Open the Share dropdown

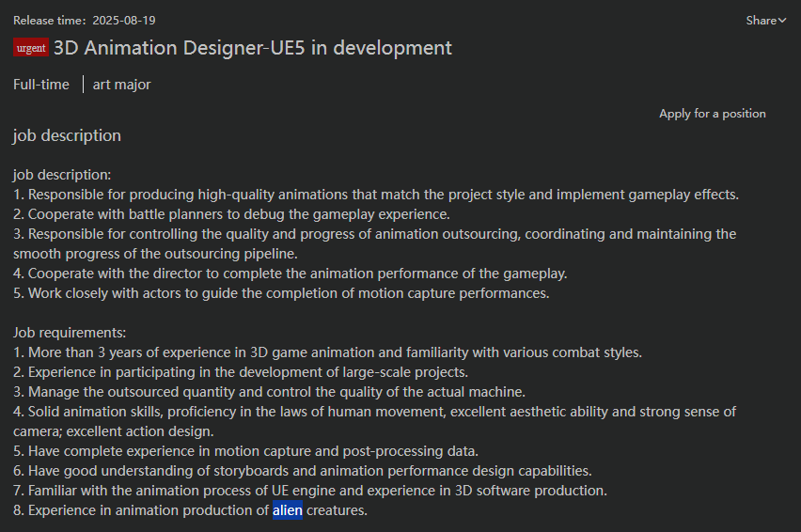pos(765,21)
